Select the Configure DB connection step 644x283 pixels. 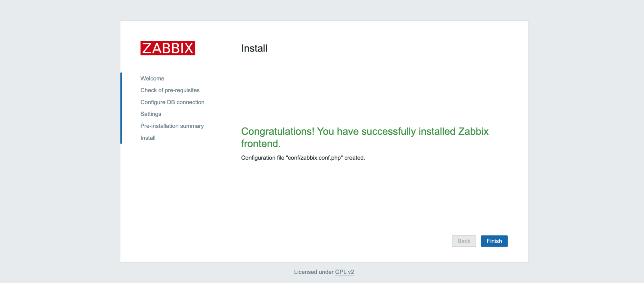click(x=172, y=102)
